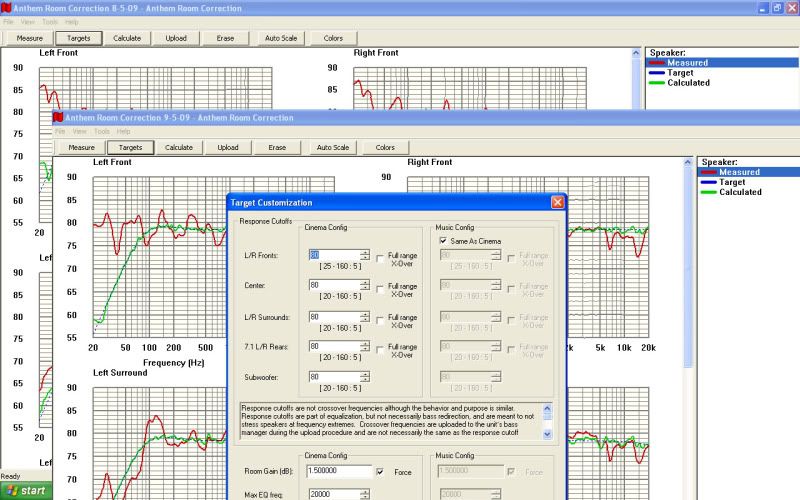This screenshot has height=500, width=800.
Task: Increase Center cinema cutoff using spinner up arrow
Action: pyautogui.click(x=364, y=281)
